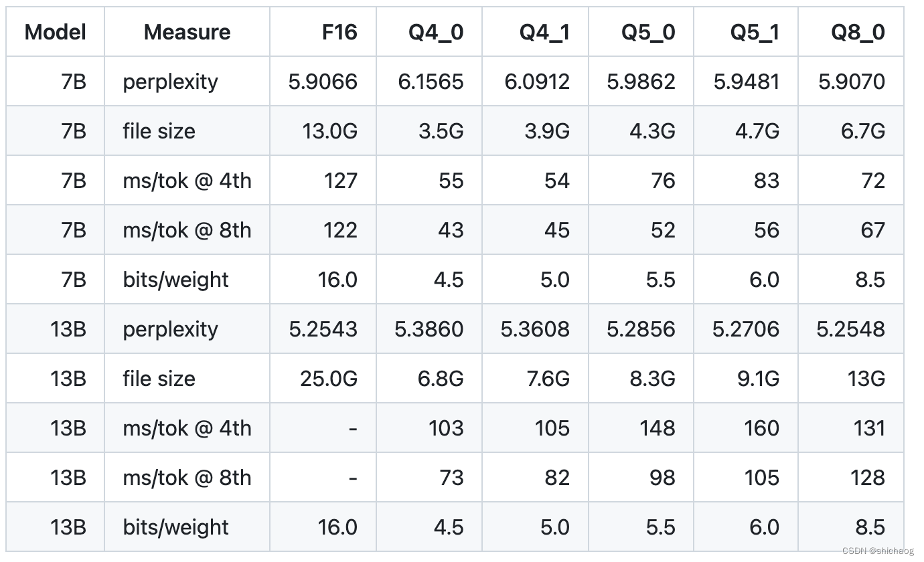
Task: Click the Q5_0 column header
Action: pyautogui.click(x=648, y=32)
